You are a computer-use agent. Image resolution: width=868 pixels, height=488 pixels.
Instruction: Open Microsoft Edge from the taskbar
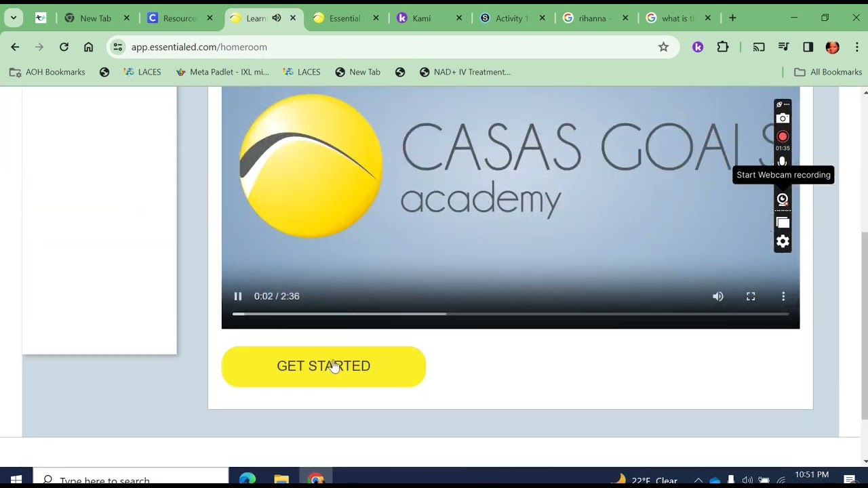point(248,480)
